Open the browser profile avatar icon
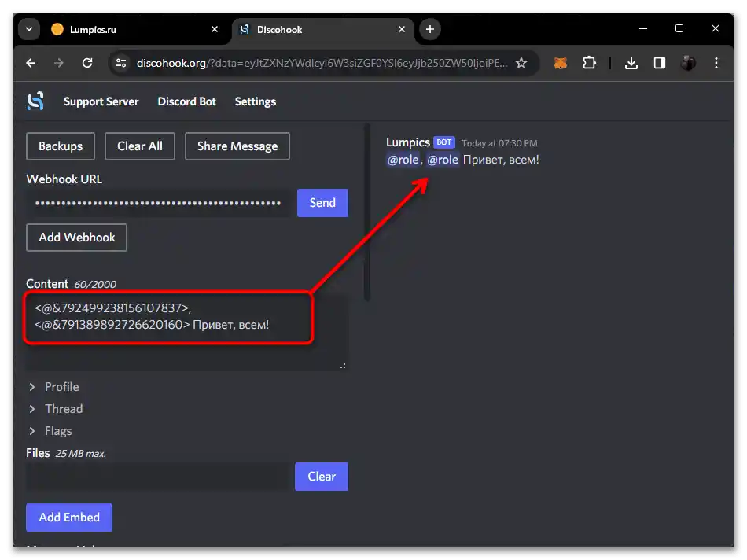747x560 pixels. point(688,61)
